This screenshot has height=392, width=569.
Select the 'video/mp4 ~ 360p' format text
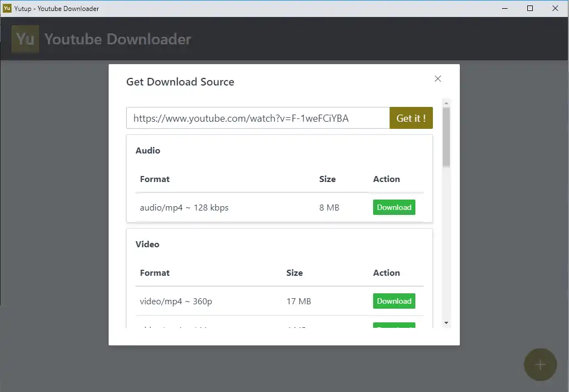(176, 302)
